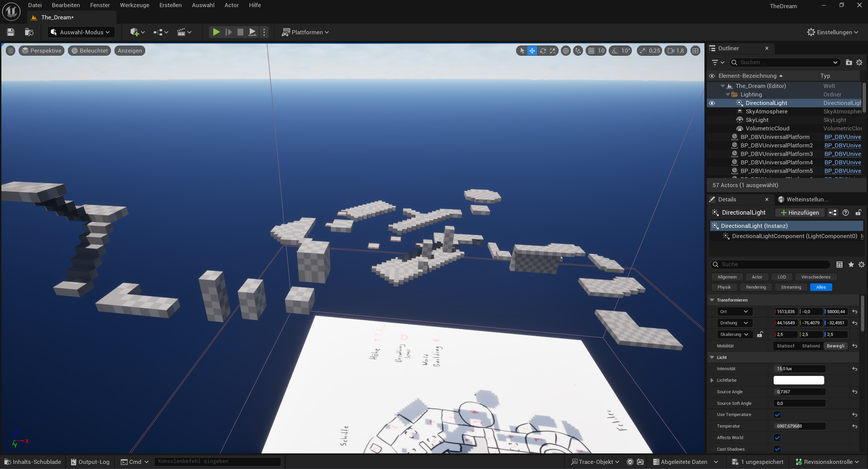Click the Intensität 15,0 lux slider field
The width and height of the screenshot is (868, 469).
click(x=799, y=369)
